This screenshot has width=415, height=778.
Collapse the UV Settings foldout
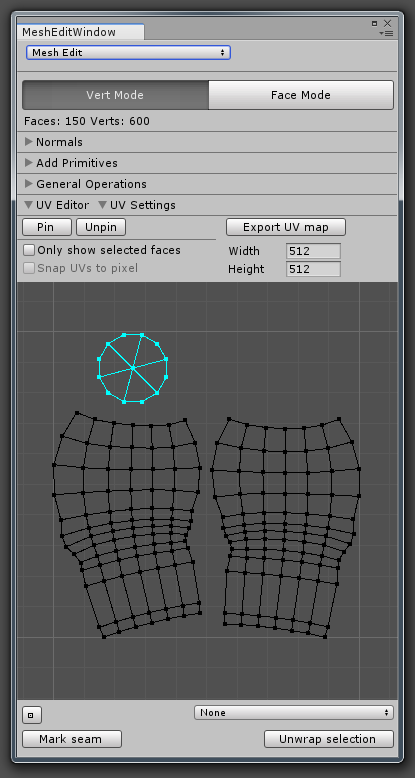click(x=137, y=205)
